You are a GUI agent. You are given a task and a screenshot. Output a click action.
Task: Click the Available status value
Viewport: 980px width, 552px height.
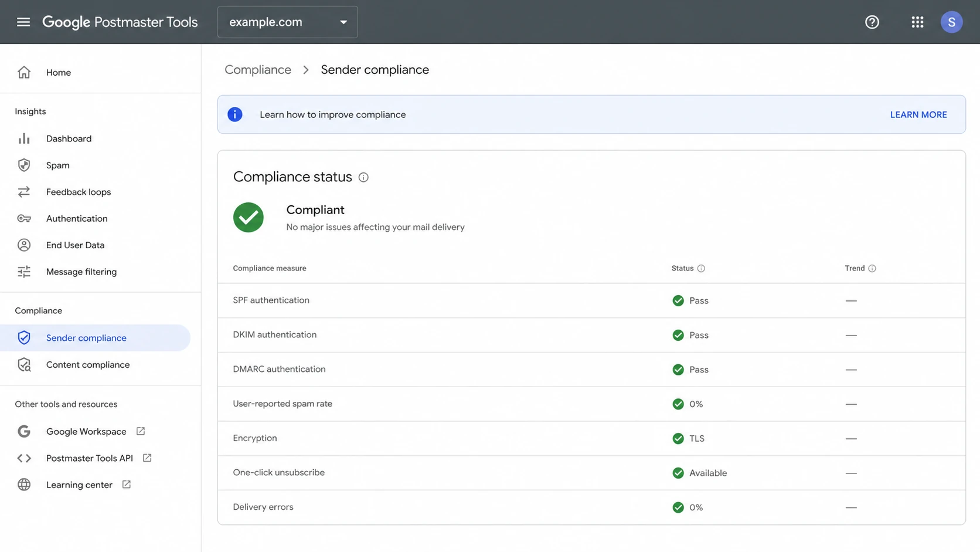(708, 473)
